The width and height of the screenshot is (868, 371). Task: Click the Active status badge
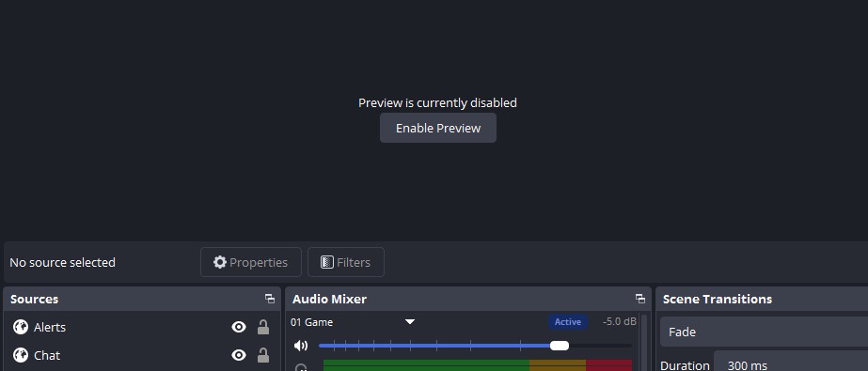tap(568, 322)
